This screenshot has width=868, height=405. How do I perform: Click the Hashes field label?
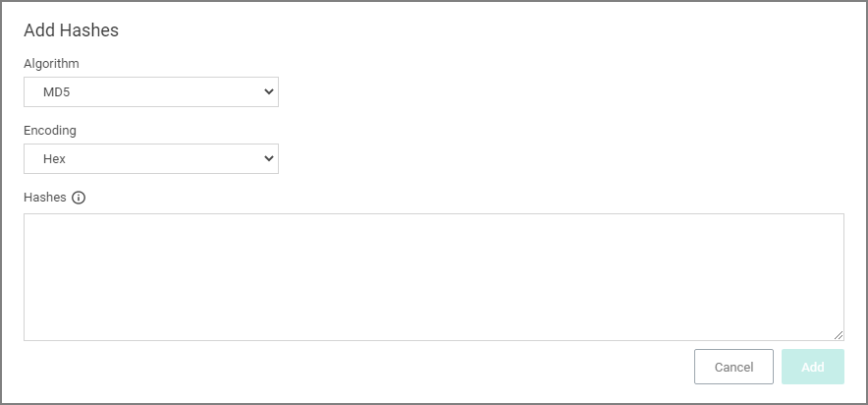pyautogui.click(x=45, y=198)
